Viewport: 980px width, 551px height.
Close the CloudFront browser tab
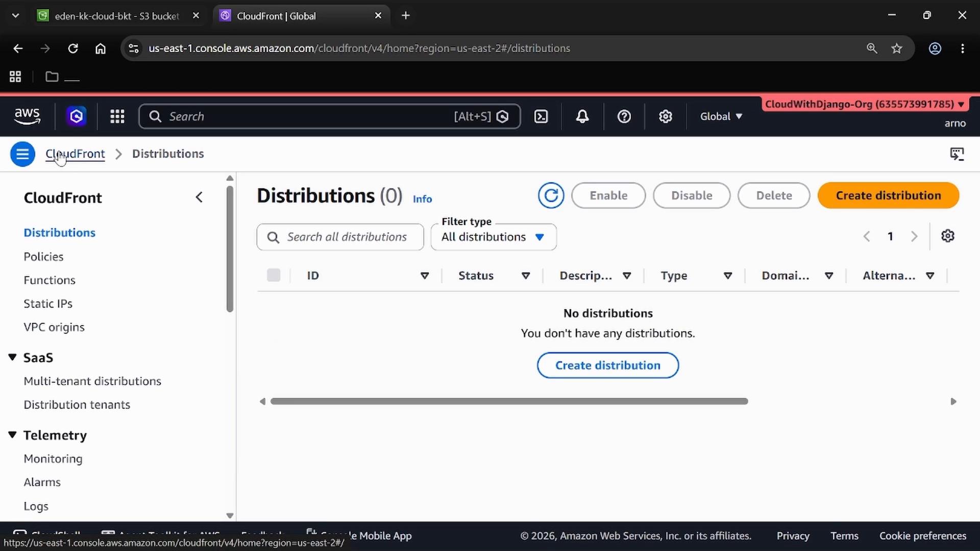click(x=378, y=16)
